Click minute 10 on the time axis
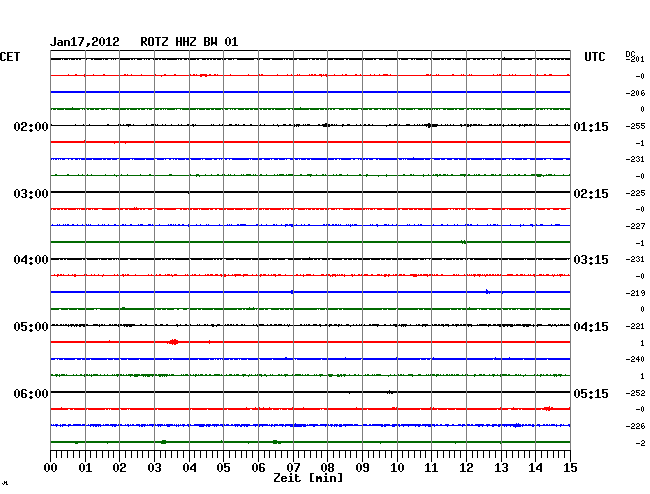The height and width of the screenshot is (494, 650). point(397,468)
